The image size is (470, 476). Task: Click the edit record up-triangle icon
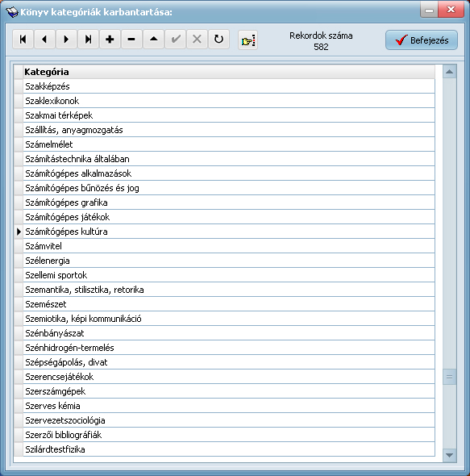point(153,40)
